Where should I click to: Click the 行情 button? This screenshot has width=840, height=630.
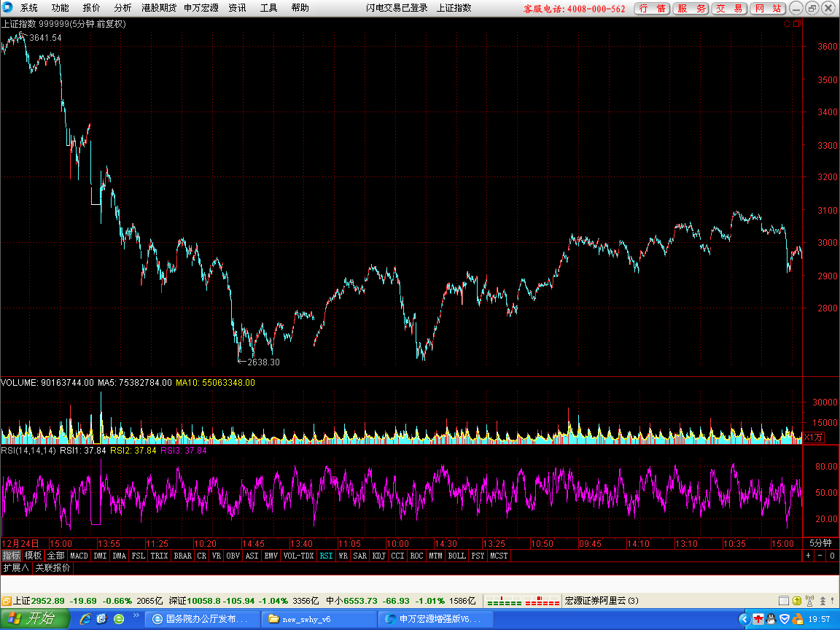pos(652,8)
